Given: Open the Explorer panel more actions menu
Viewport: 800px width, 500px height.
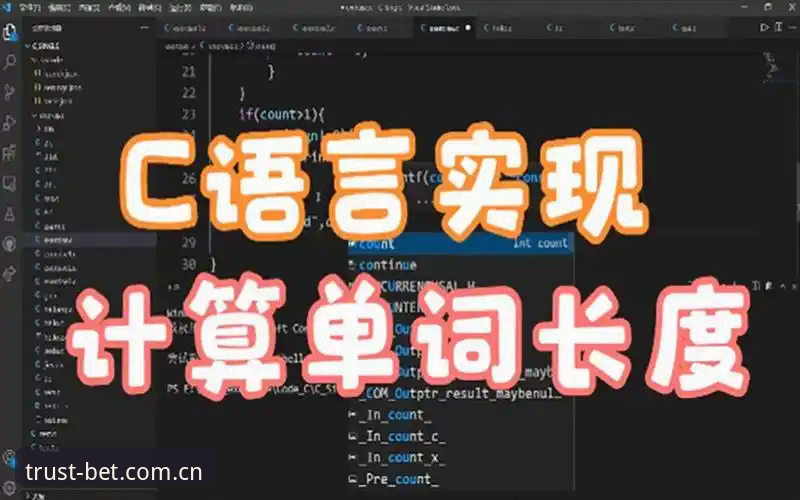Looking at the screenshot, I should click(x=145, y=28).
